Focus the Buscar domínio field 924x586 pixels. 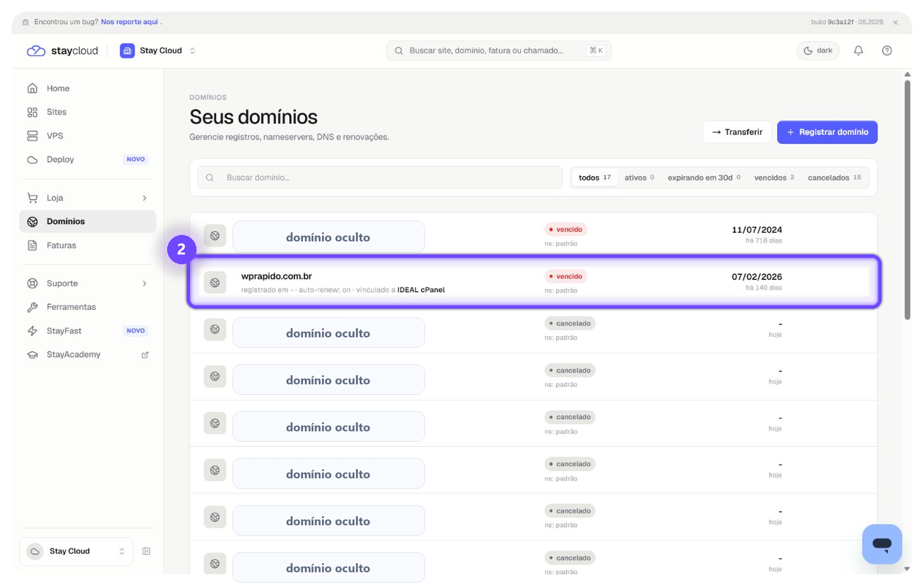click(x=380, y=177)
